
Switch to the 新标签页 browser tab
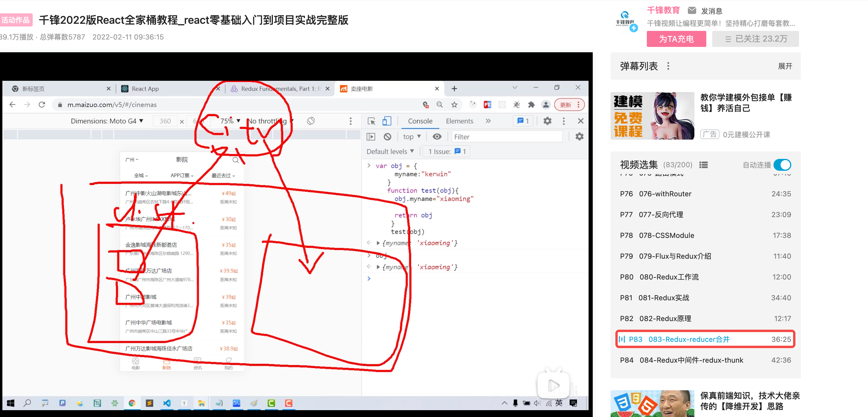click(61, 89)
